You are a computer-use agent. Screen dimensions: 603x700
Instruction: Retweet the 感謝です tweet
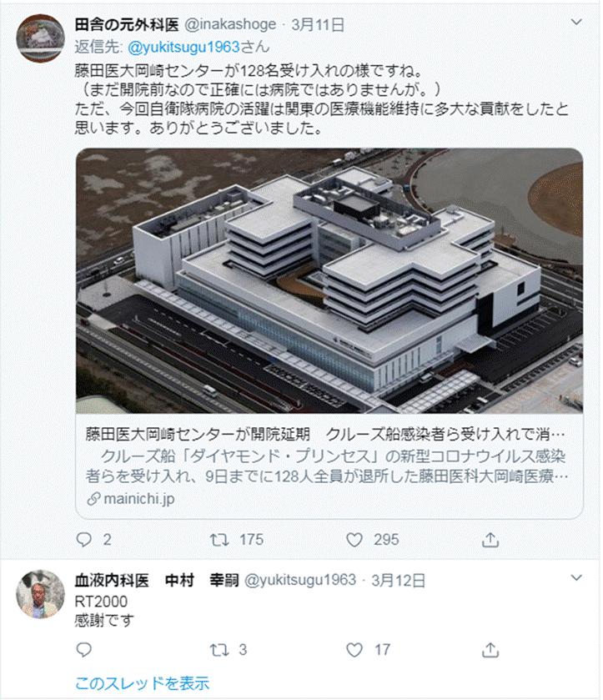tap(219, 650)
